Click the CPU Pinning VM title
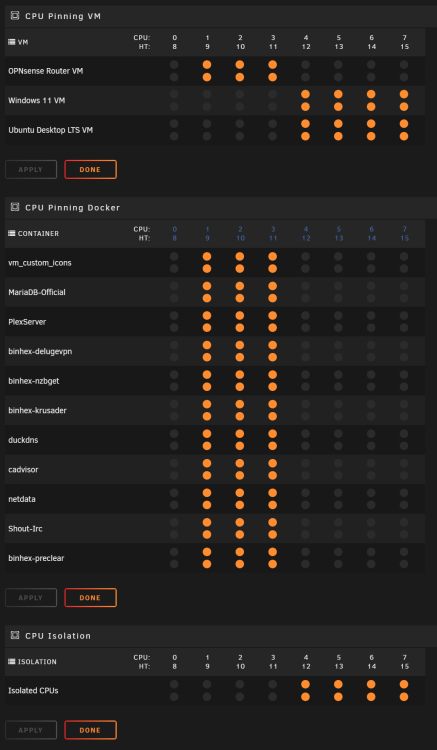This screenshot has width=437, height=750. (x=63, y=16)
